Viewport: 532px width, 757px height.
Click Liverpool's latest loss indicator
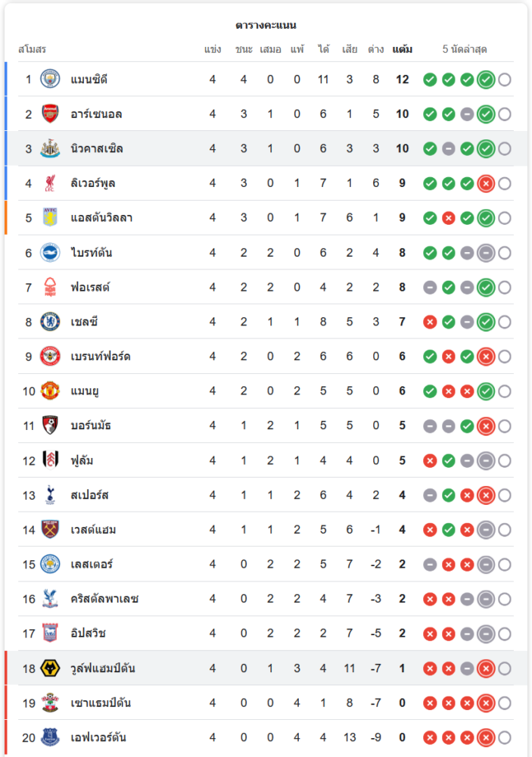pyautogui.click(x=486, y=183)
